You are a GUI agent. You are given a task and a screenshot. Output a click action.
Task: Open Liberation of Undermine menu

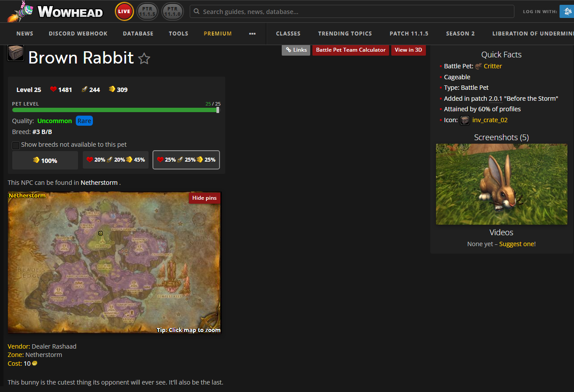coord(533,34)
